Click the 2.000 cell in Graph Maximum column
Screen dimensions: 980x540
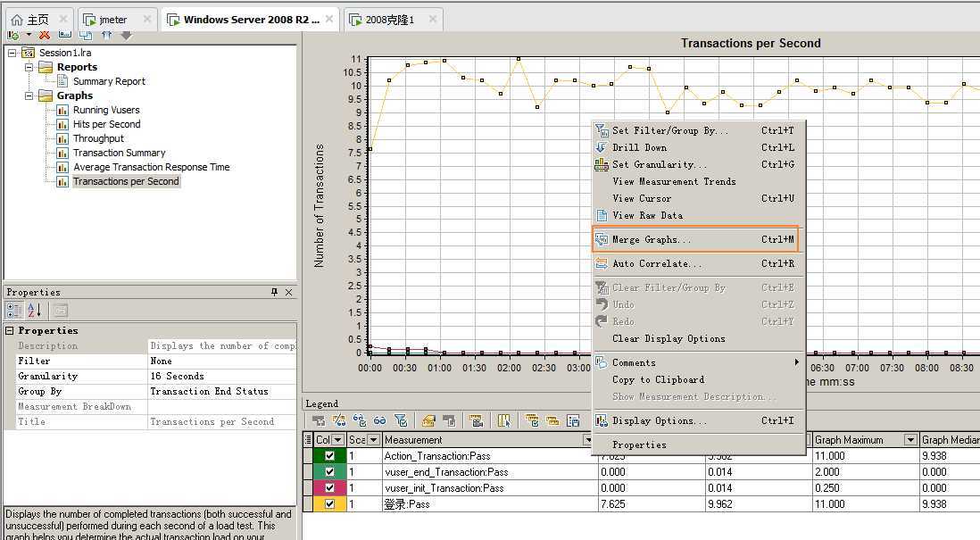[865, 472]
